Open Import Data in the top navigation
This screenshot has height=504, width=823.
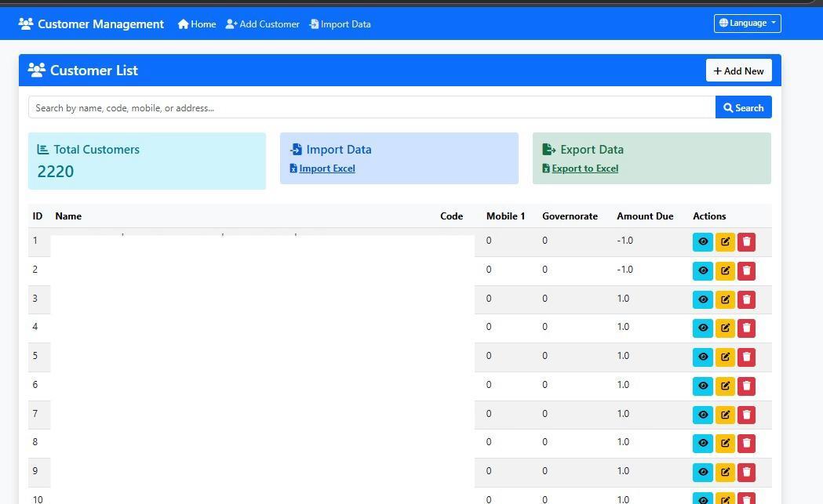340,24
